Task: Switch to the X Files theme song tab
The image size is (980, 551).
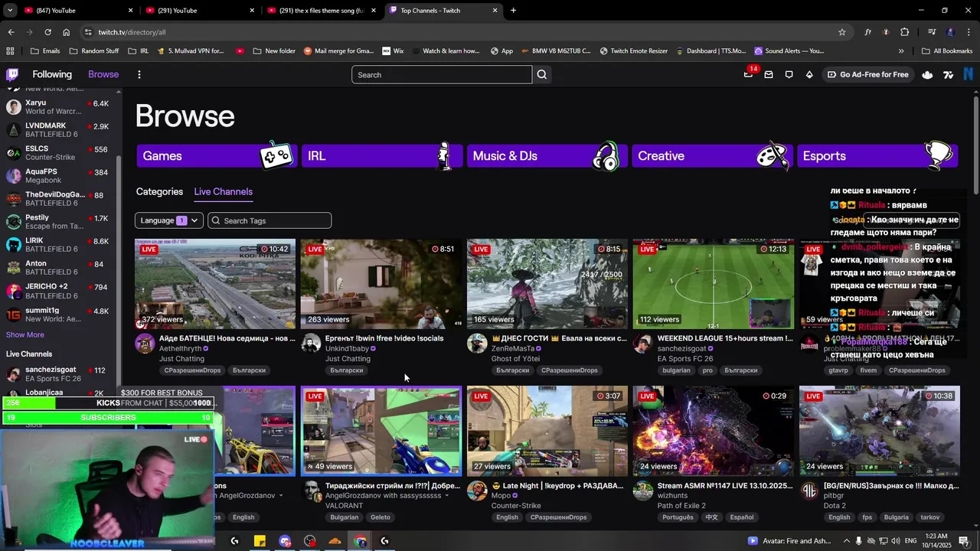Action: [x=322, y=11]
